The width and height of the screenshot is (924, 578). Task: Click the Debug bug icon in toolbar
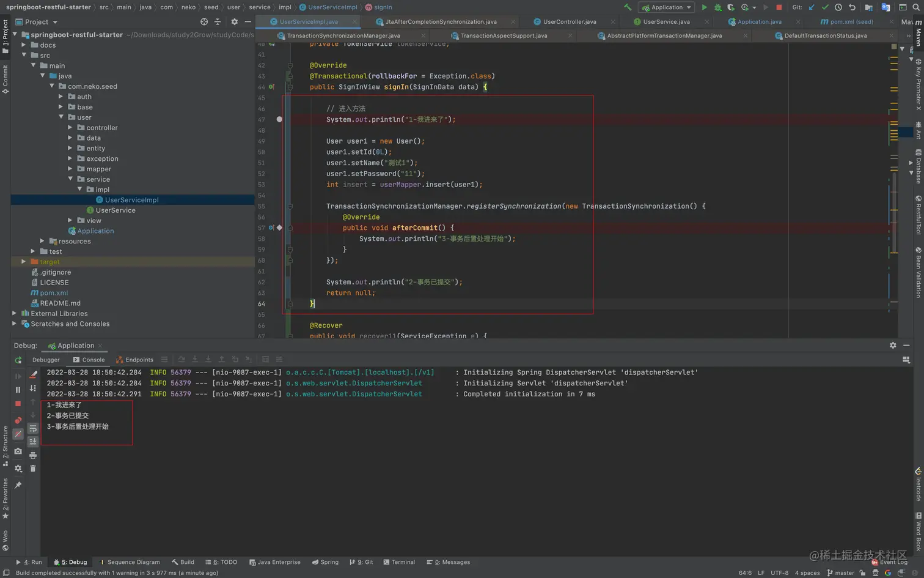pyautogui.click(x=717, y=7)
